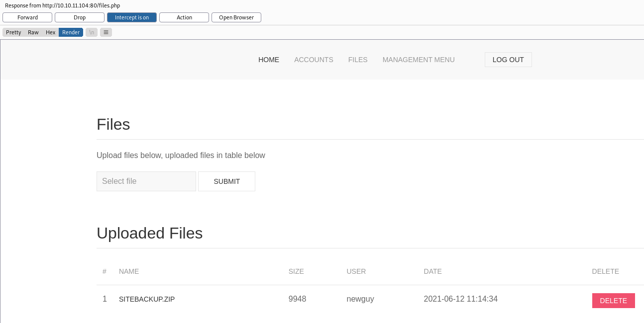Image resolution: width=644 pixels, height=323 pixels.
Task: Open the Action menu
Action: coord(184,17)
